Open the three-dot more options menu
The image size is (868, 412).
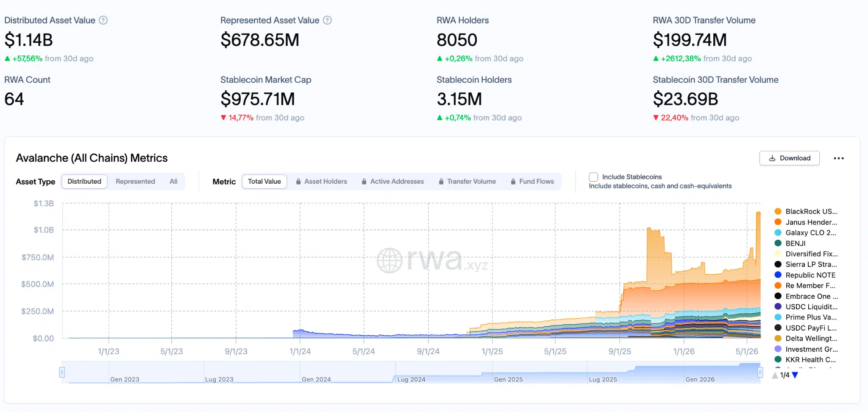(x=838, y=158)
